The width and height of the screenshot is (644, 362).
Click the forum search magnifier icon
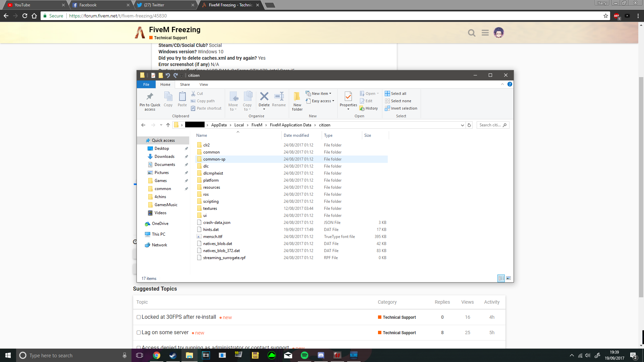pos(472,33)
